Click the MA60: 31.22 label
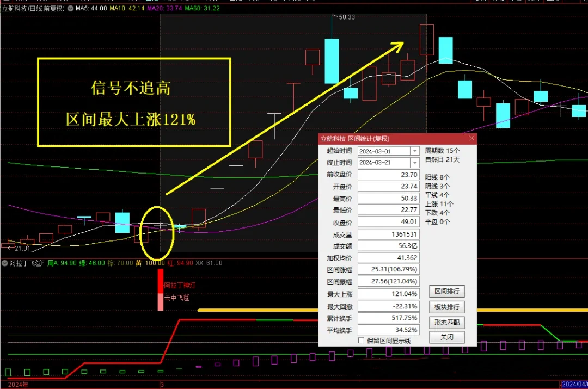The image size is (588, 389). pos(203,8)
